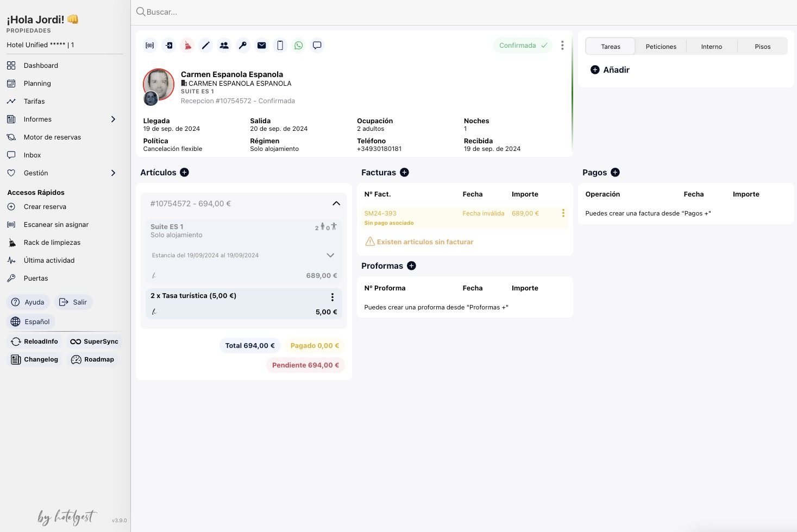The width and height of the screenshot is (797, 532).
Task: Select the Pisos tab
Action: click(762, 47)
